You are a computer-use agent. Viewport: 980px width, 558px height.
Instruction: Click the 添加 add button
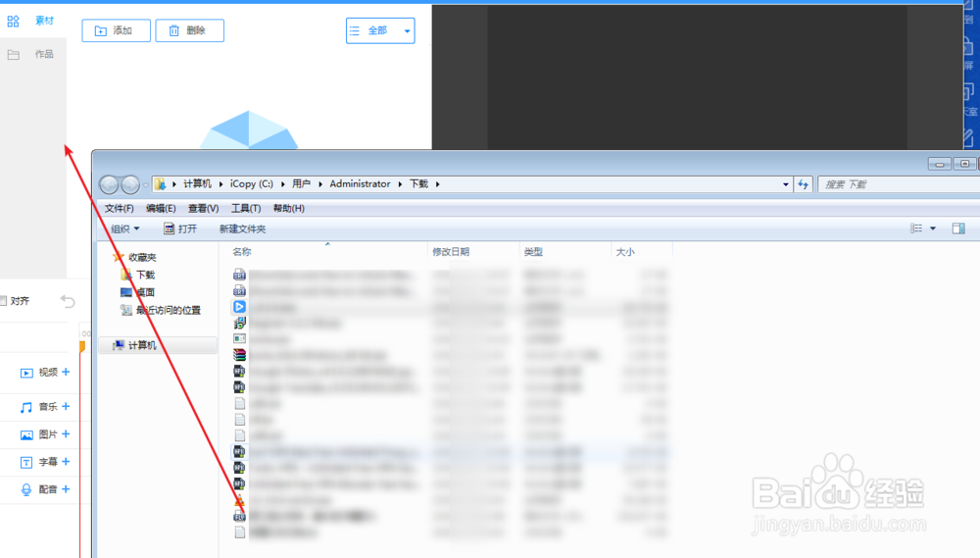click(x=116, y=30)
